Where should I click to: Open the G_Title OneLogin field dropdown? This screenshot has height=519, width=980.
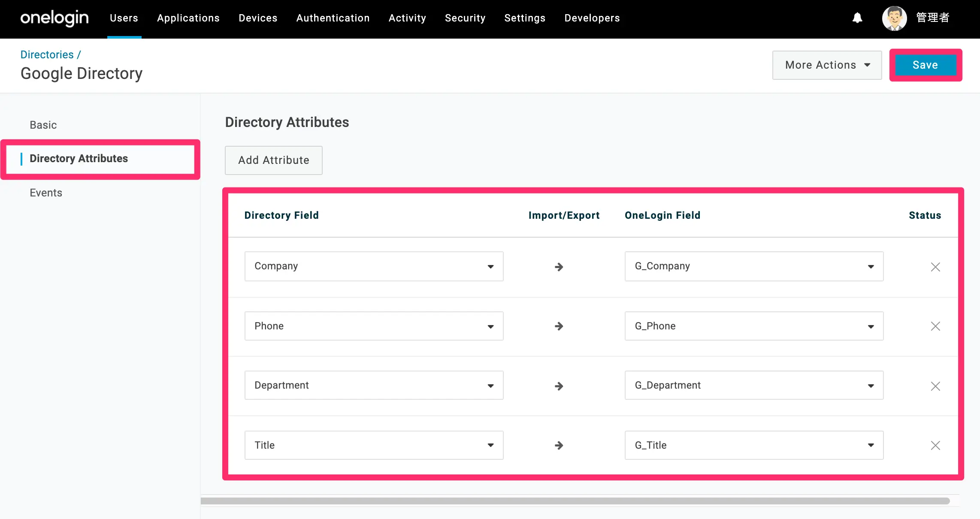pos(754,445)
